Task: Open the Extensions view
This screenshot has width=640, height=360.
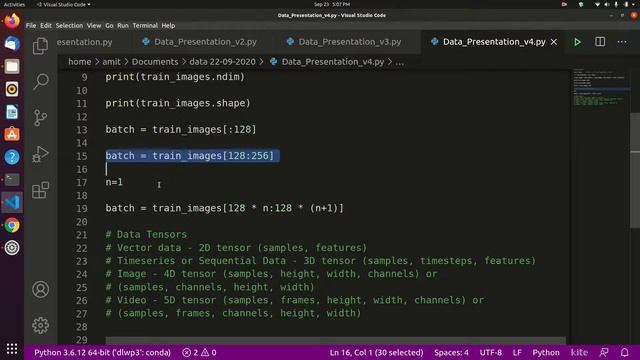Action: (x=40, y=190)
